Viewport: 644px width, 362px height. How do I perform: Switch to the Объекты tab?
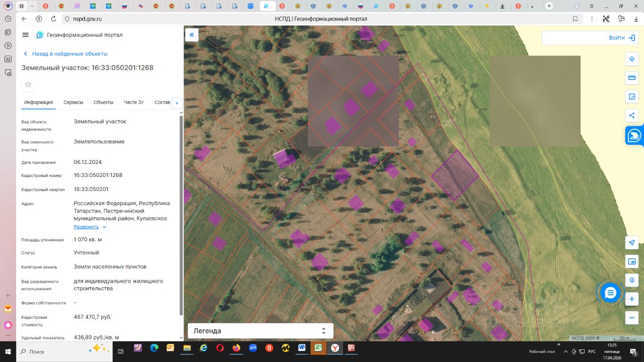point(103,102)
